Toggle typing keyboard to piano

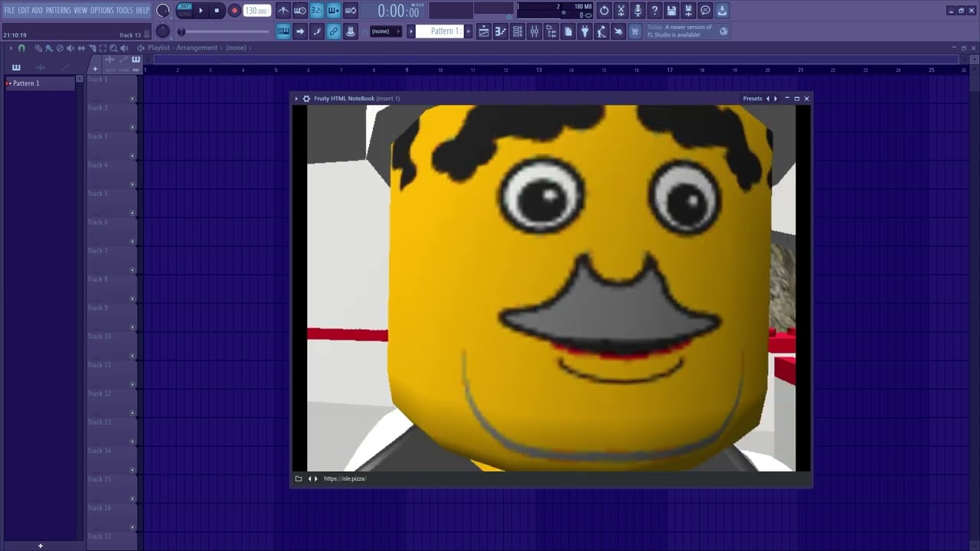(x=283, y=31)
